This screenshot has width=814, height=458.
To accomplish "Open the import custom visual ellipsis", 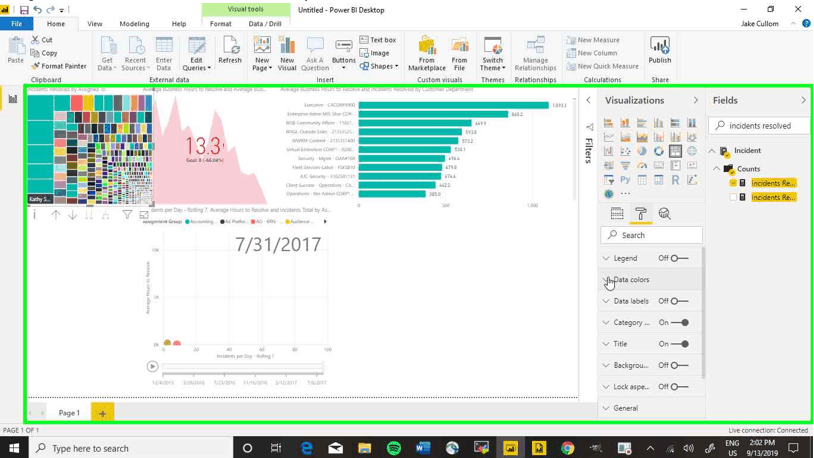I will coord(625,194).
